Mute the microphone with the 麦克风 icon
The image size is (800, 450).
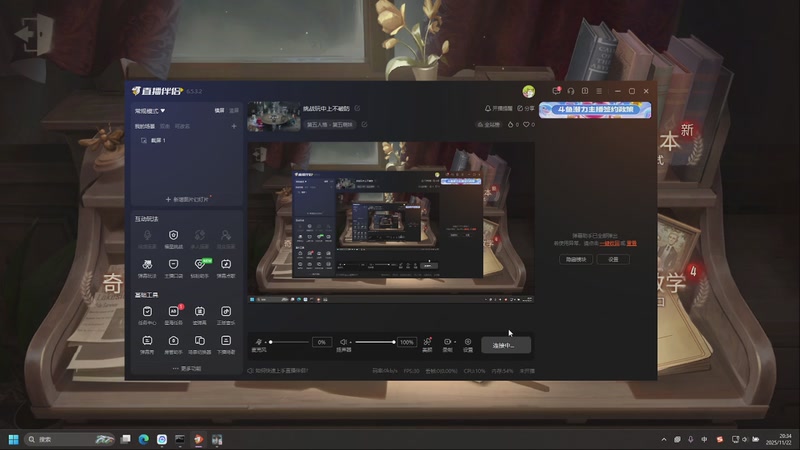click(259, 341)
